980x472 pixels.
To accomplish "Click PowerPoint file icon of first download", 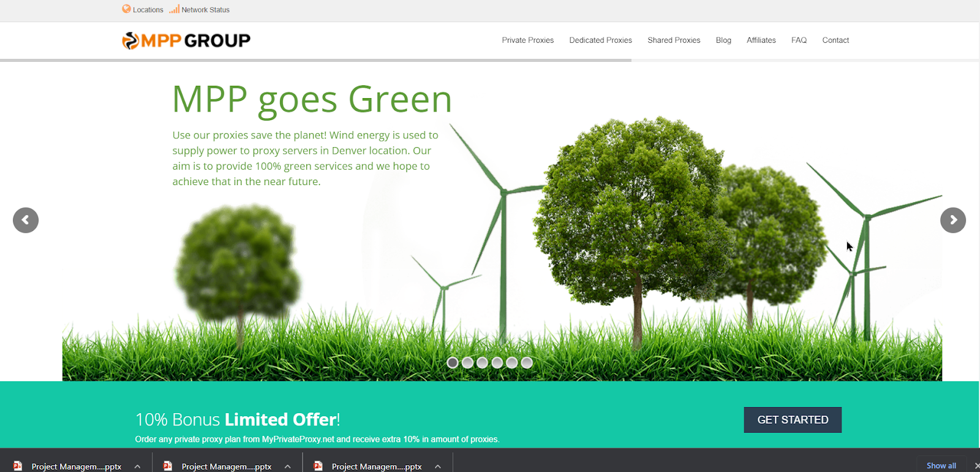I will click(18, 466).
